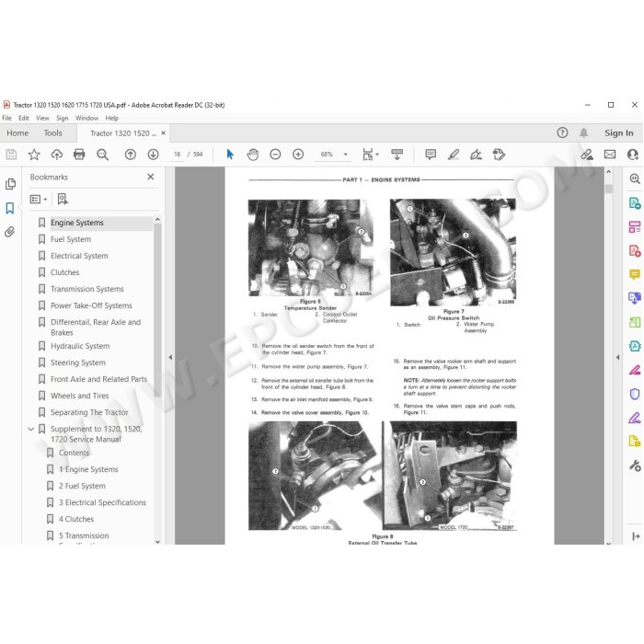Open find text magnifier icon
644x644 pixels.
102,155
